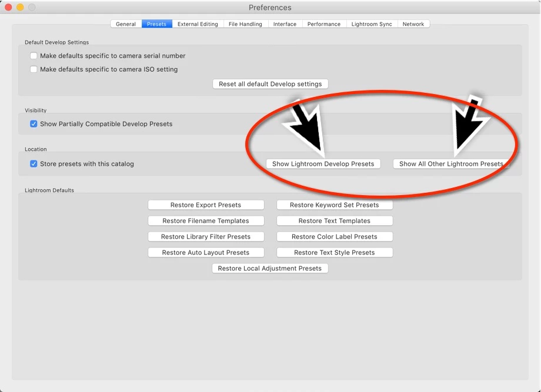Viewport: 541px width, 392px height.
Task: Close the Preferences window
Action: [x=8, y=7]
